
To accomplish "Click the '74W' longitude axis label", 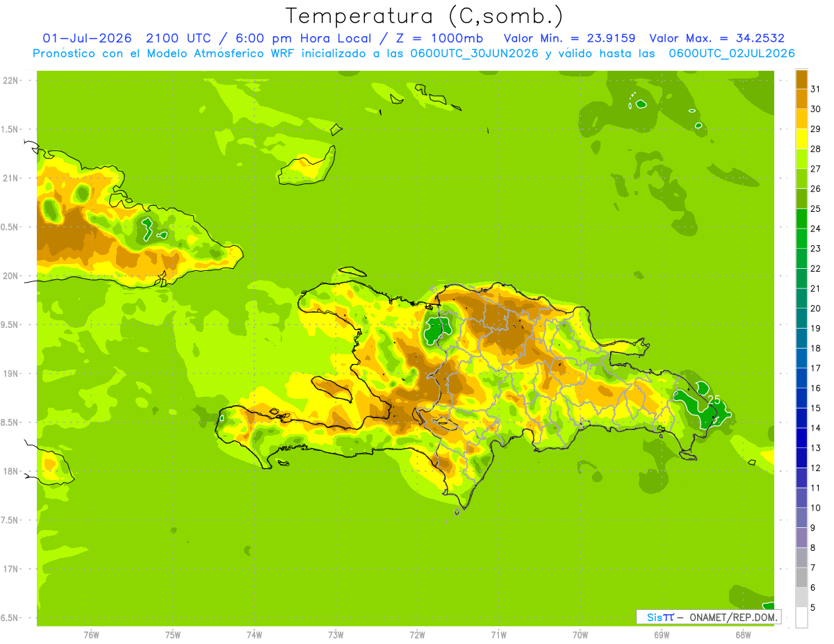I will point(254,634).
